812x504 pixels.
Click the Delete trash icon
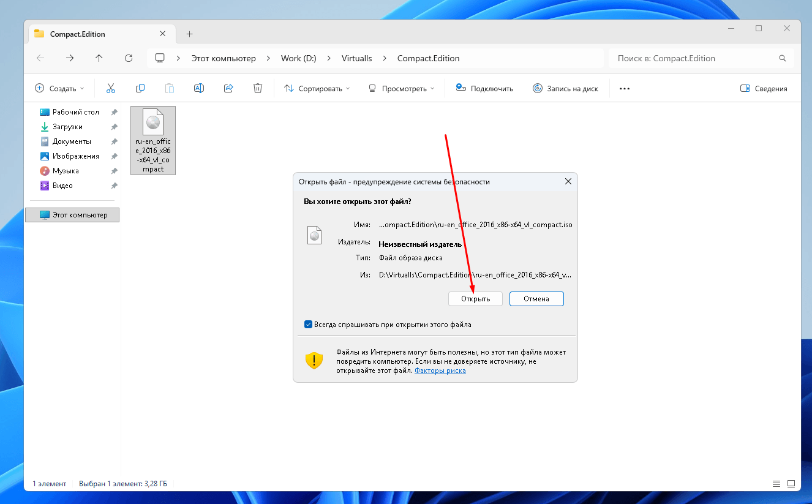[258, 88]
